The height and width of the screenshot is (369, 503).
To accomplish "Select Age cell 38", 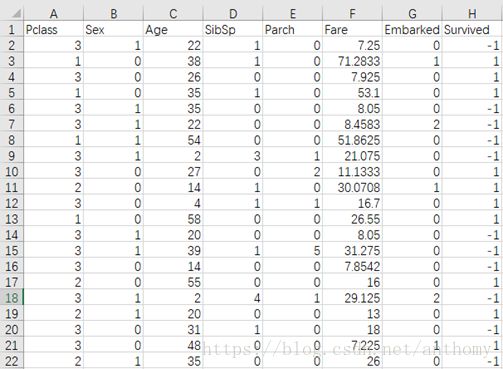I will click(x=173, y=61).
